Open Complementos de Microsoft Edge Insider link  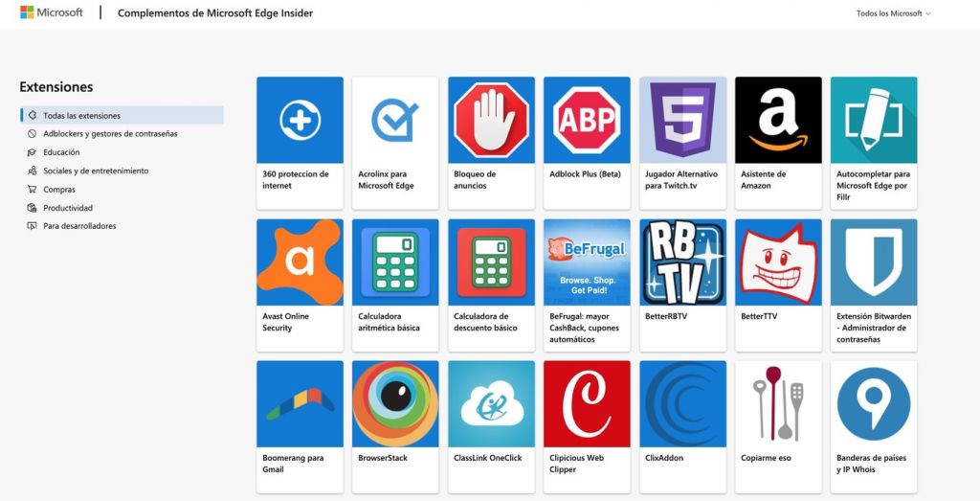[x=215, y=13]
